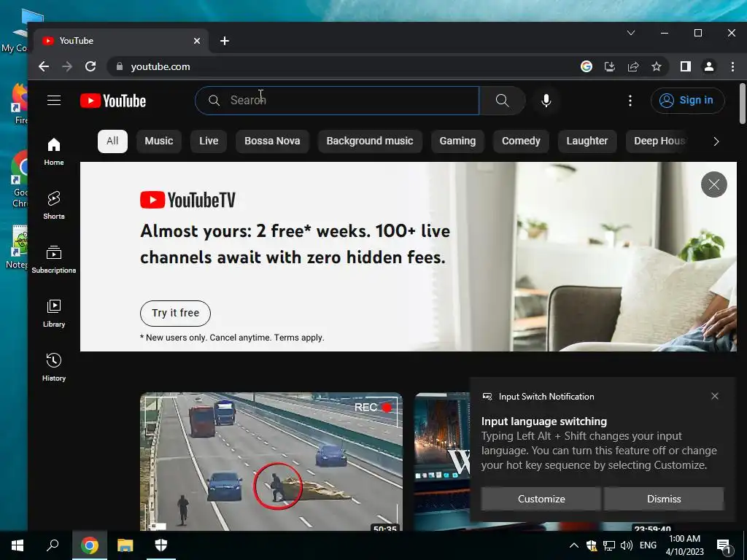The width and height of the screenshot is (747, 560).
Task: Click the Google icon in address bar
Action: coord(587,66)
